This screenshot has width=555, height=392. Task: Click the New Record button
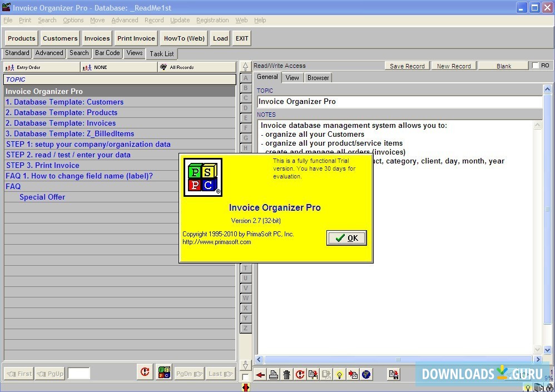454,66
